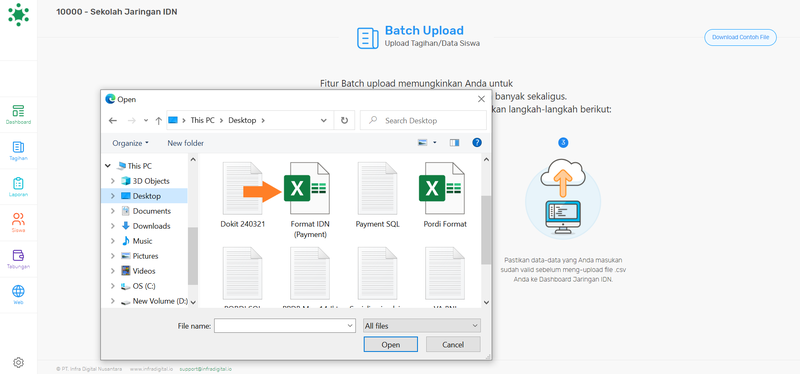The width and height of the screenshot is (800, 374).
Task: Open recent locations dropdown arrow
Action: coord(146,121)
